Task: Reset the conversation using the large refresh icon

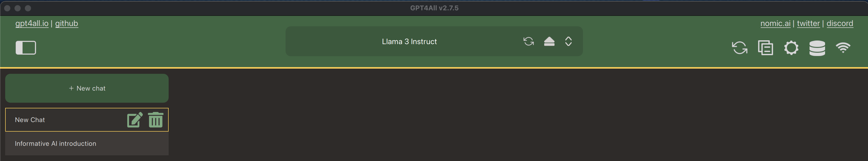Action: pos(739,47)
